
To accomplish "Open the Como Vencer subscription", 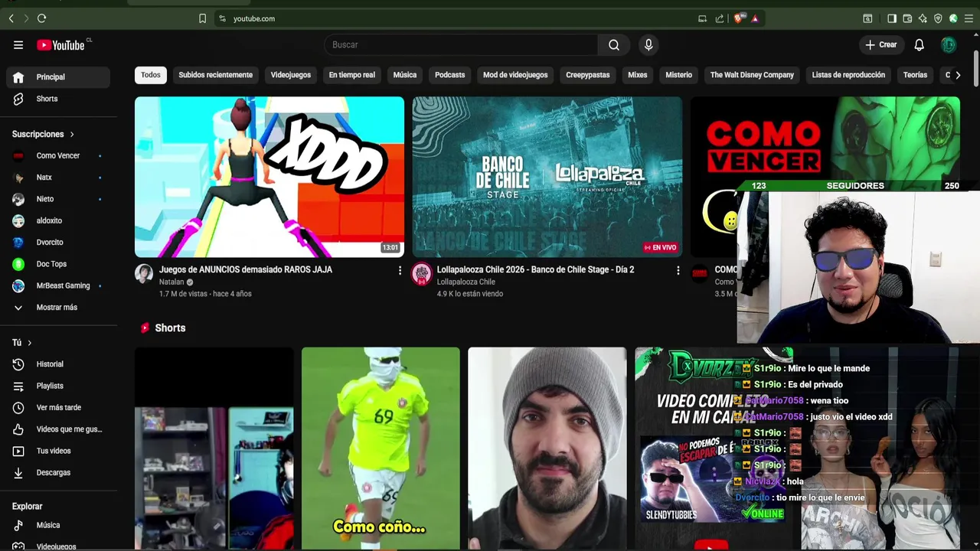I will tap(58, 156).
